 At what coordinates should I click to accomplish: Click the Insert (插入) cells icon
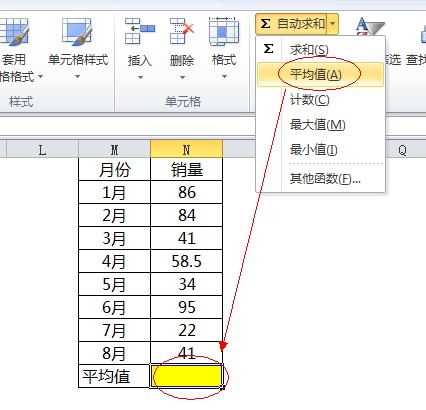[x=139, y=31]
